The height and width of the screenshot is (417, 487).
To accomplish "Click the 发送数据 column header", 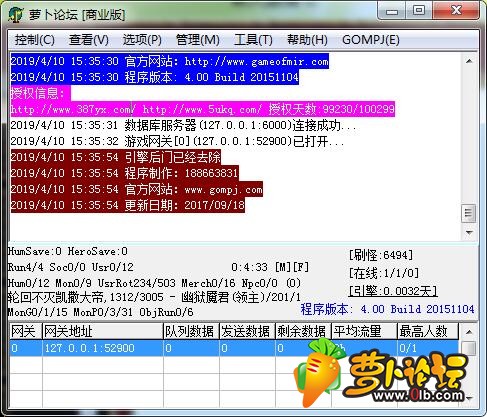I will click(247, 331).
